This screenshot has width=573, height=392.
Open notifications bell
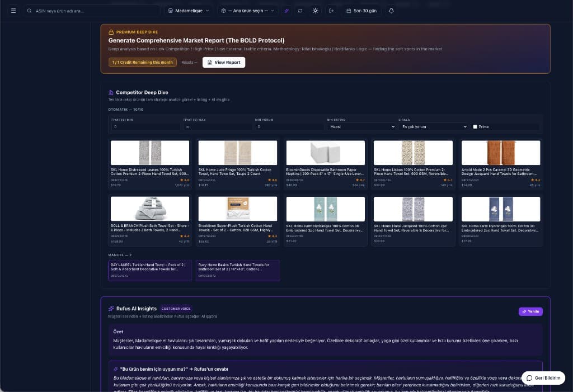click(x=391, y=11)
